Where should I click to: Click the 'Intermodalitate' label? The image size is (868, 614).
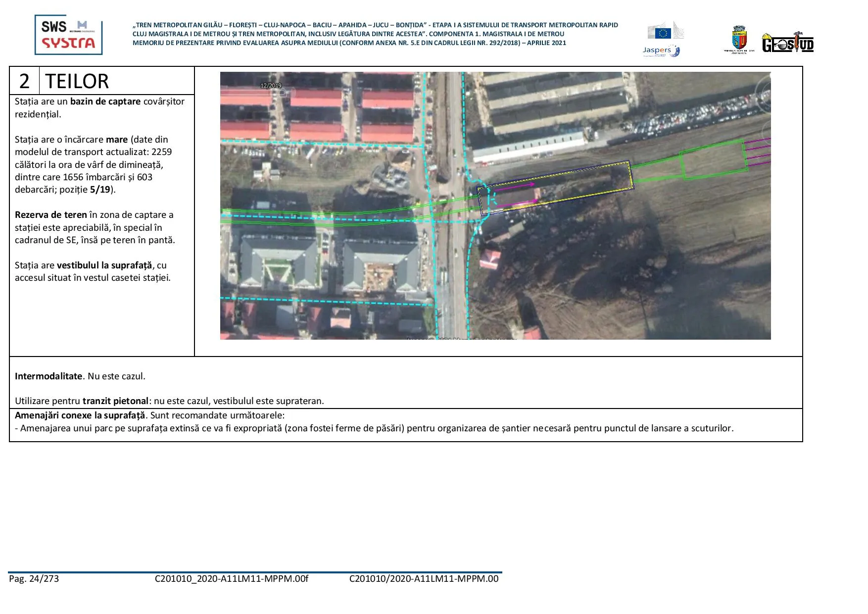(x=48, y=376)
